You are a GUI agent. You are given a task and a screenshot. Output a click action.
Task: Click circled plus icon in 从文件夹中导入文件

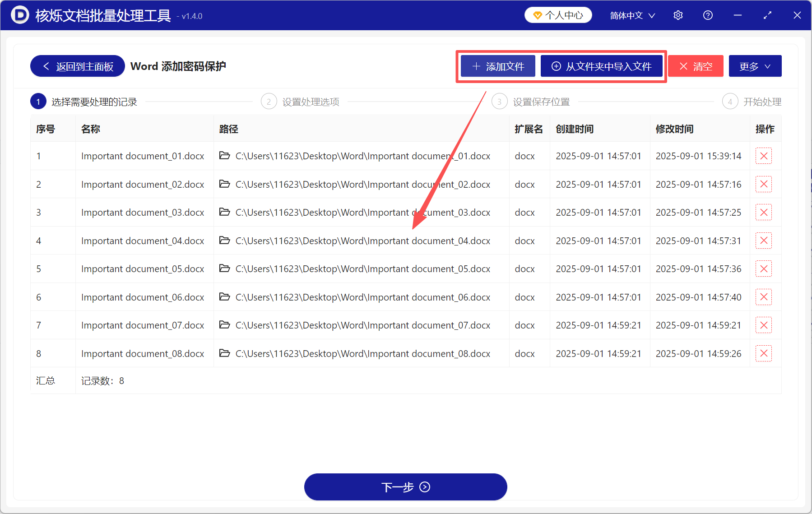[556, 66]
